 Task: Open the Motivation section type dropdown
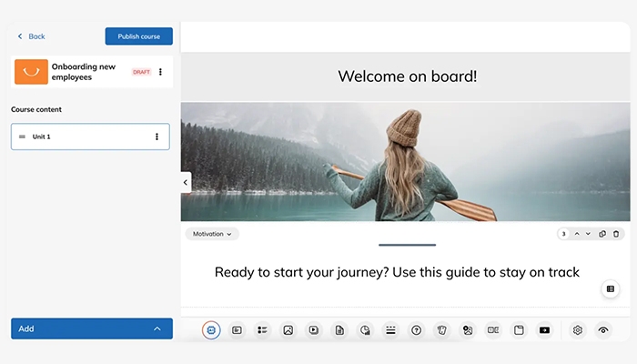click(x=213, y=234)
